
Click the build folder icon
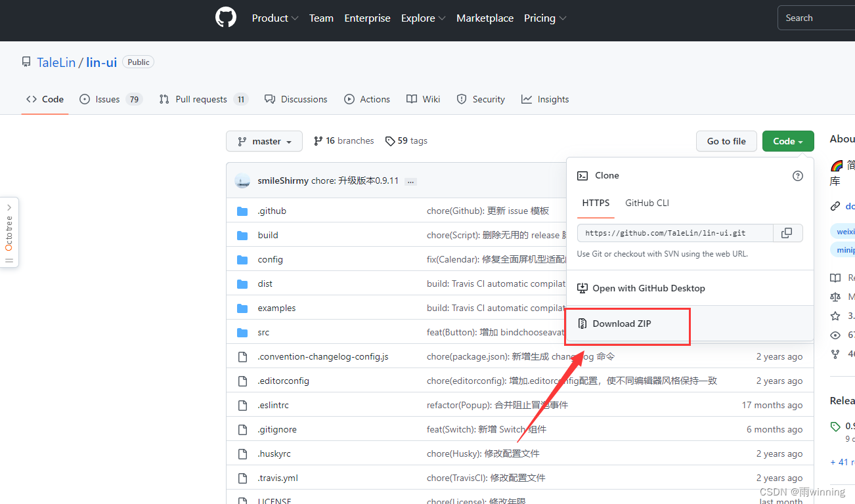[x=242, y=236]
